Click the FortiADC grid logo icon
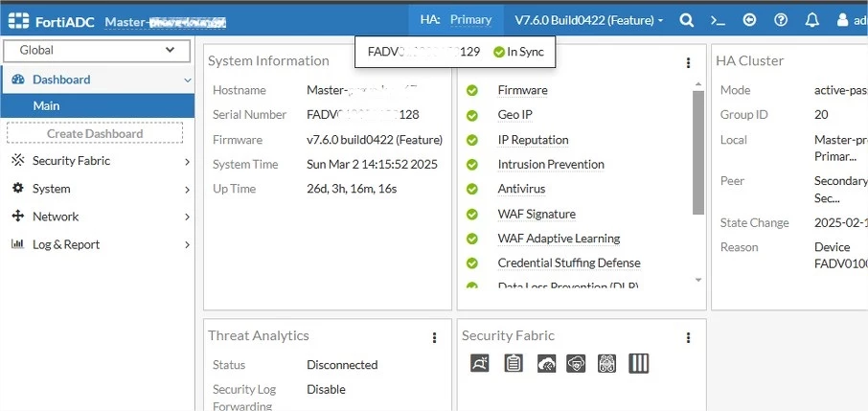 point(18,20)
